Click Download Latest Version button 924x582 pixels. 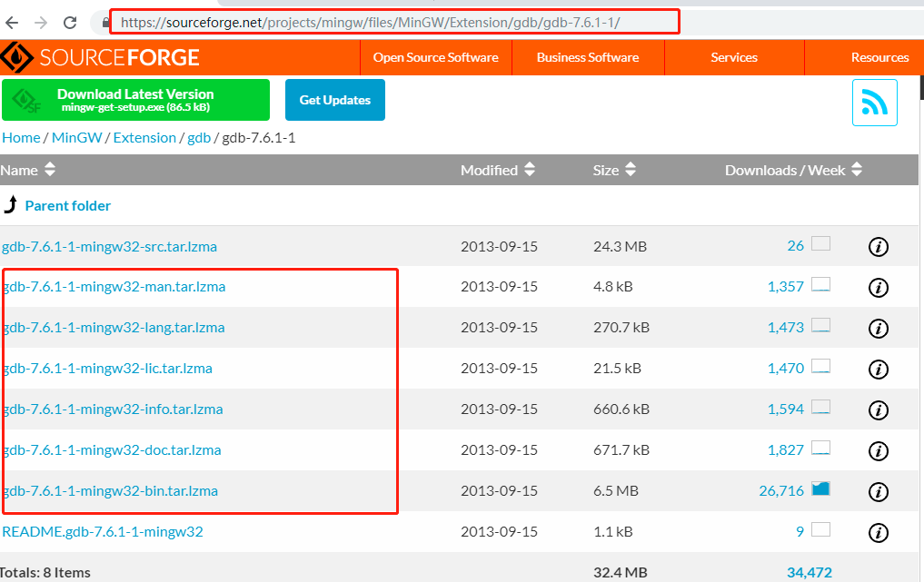[135, 100]
